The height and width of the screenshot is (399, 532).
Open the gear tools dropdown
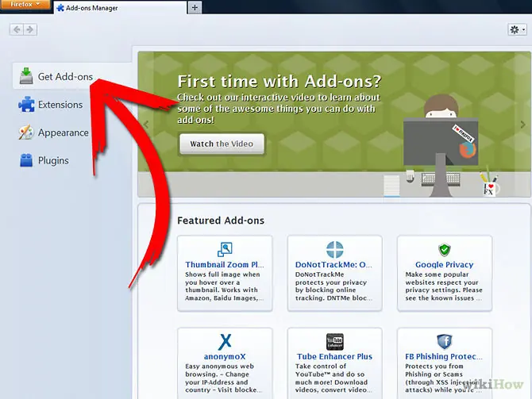[517, 30]
